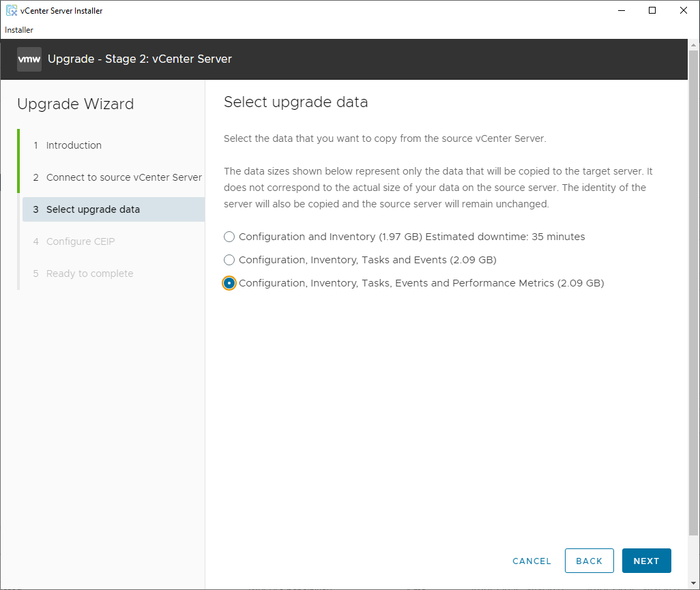
Task: Select the Select upgrade data step
Action: tap(93, 209)
